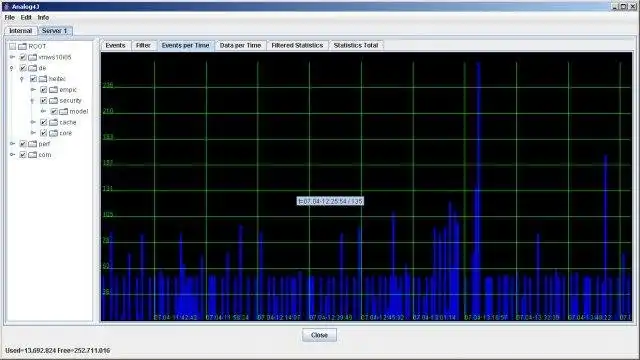Click the Analog4J title bar app icon
The height and width of the screenshot is (360, 640).
point(6,7)
